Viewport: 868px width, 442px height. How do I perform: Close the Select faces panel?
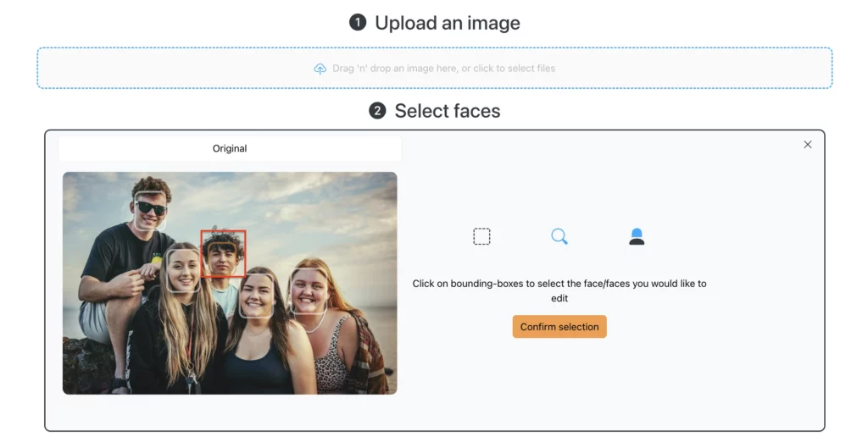[808, 145]
